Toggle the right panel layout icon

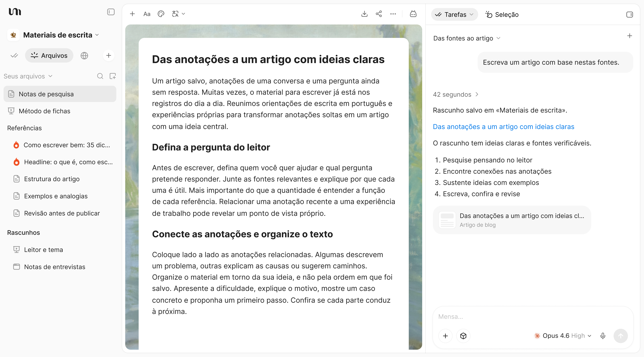630,14
